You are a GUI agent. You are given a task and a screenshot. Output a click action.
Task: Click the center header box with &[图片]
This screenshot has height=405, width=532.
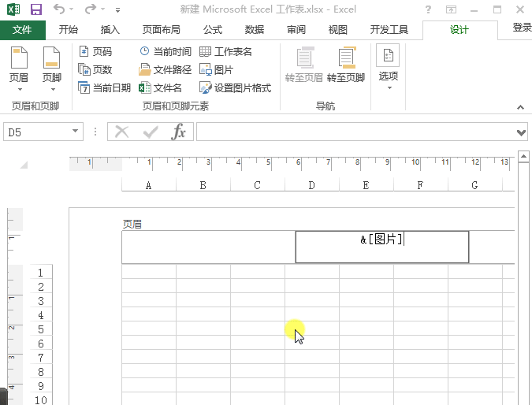(381, 247)
